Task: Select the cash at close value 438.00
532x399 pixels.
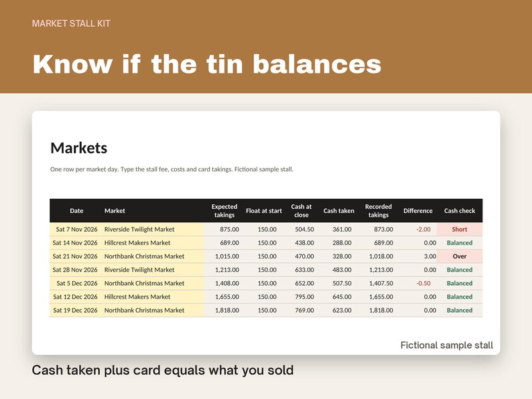Action: pos(304,243)
